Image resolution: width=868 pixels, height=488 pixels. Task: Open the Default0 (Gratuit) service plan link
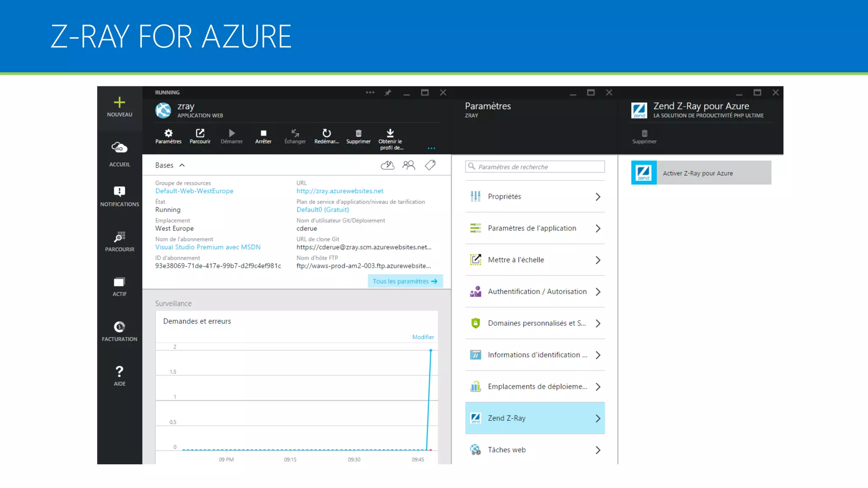[323, 210]
